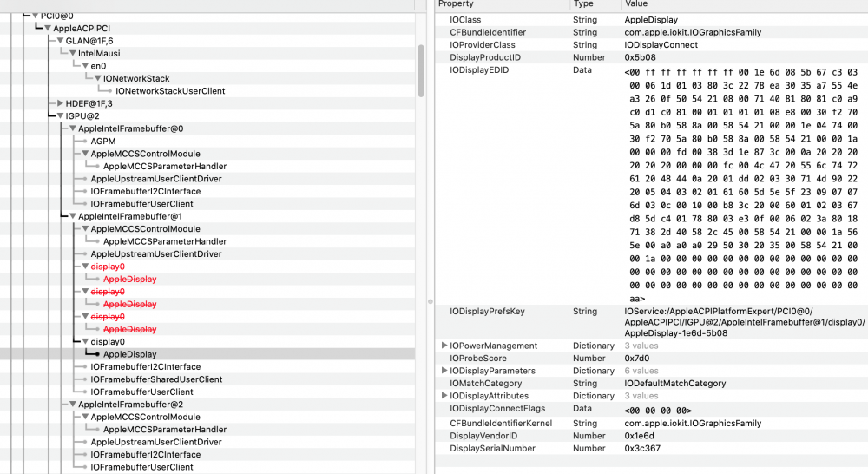Collapse the AppleIntelFramebuffer@1 triangle
This screenshot has width=868, height=474.
pos(73,216)
